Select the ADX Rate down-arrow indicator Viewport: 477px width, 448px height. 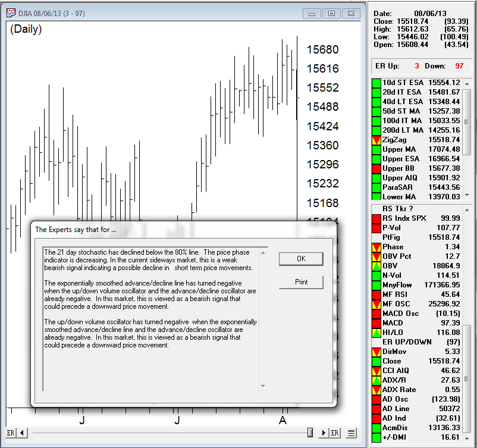tap(376, 390)
